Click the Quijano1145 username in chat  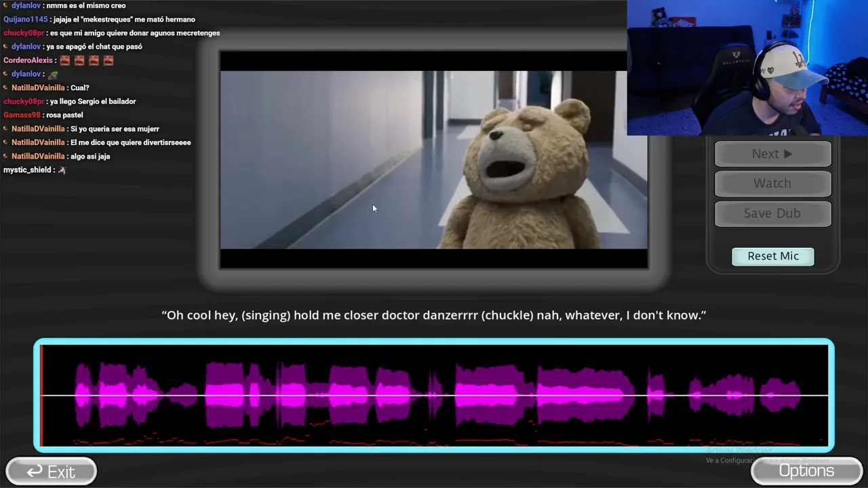click(x=26, y=20)
